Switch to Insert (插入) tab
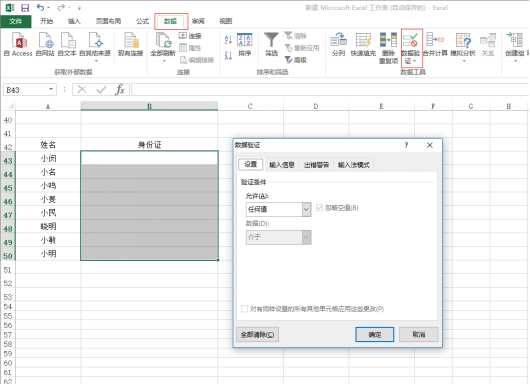Image resolution: width=530 pixels, height=385 pixels. (74, 21)
